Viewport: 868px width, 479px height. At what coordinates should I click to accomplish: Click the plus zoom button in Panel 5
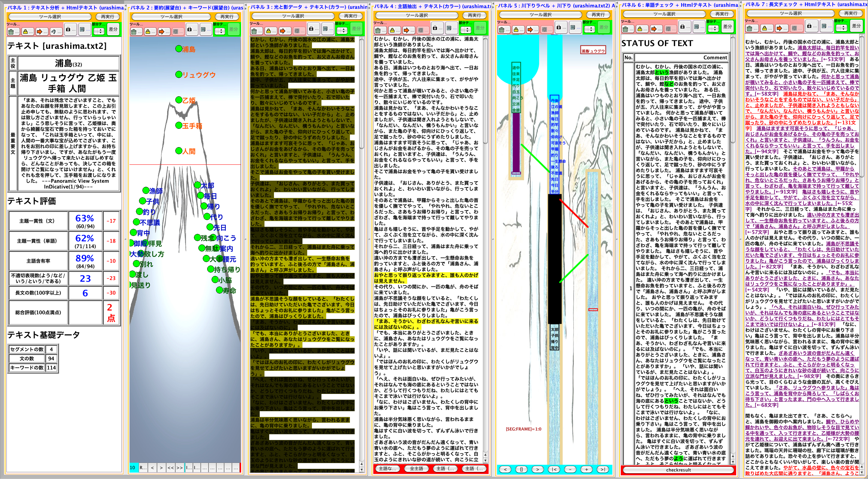[x=586, y=470]
